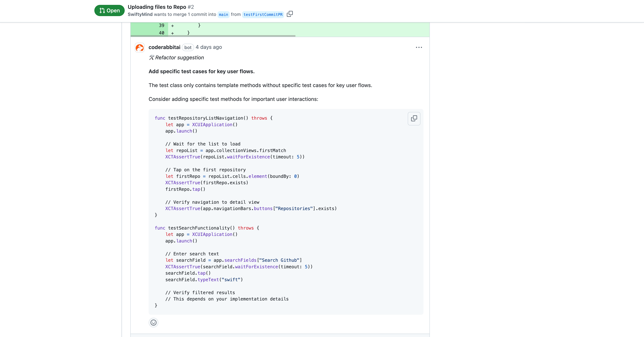Click the hammer-and-wrench Refactor suggestion icon

click(151, 57)
